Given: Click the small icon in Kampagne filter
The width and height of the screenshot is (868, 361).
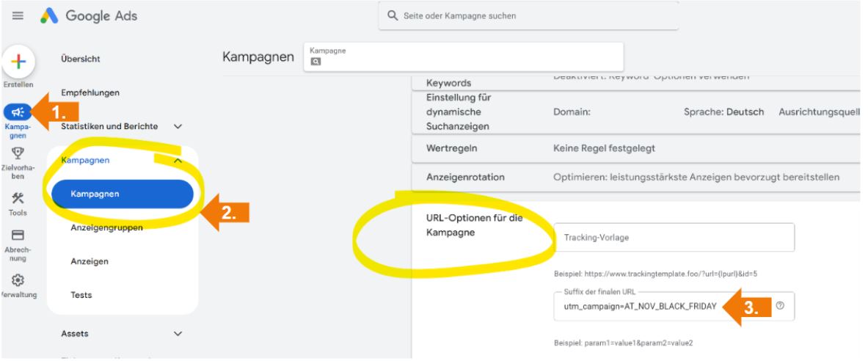Looking at the screenshot, I should (316, 62).
